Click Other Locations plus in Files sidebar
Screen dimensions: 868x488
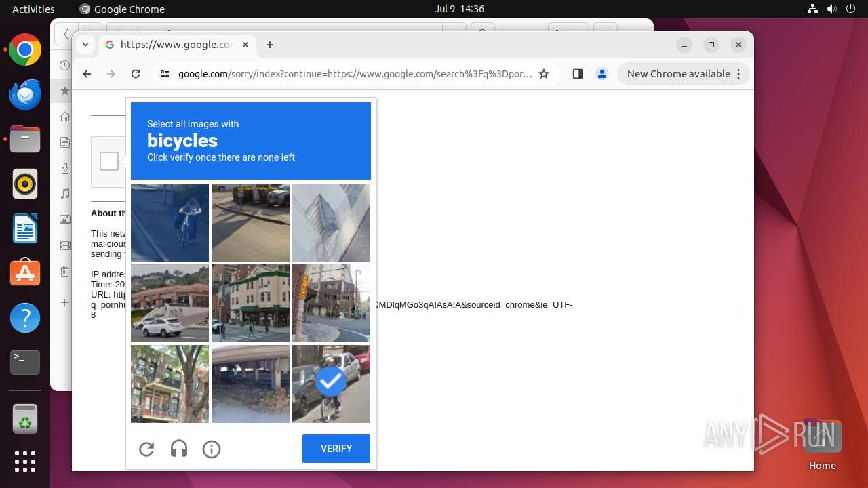click(x=64, y=302)
